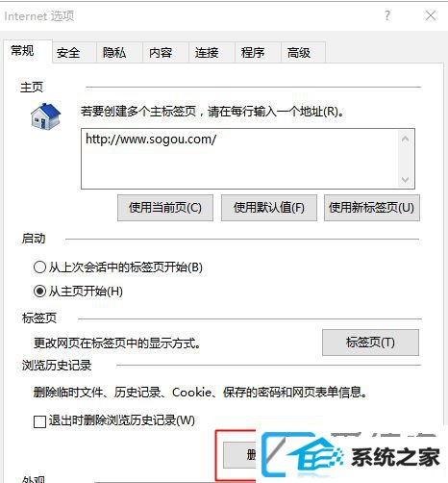This screenshot has width=448, height=483.
Task: Click the question mark help icon
Action: (387, 15)
